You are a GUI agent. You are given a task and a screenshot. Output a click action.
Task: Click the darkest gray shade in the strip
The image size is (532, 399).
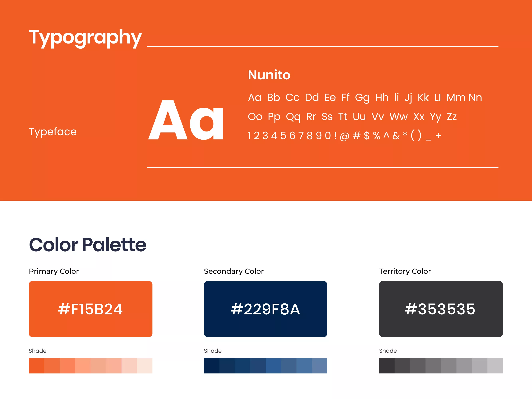[x=387, y=365]
